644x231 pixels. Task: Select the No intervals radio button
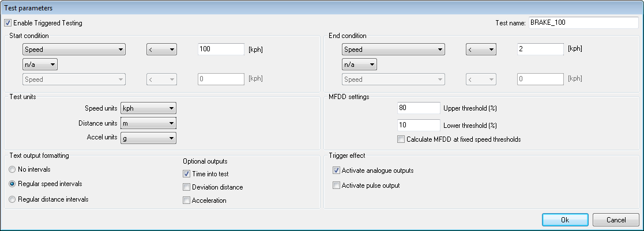12,169
